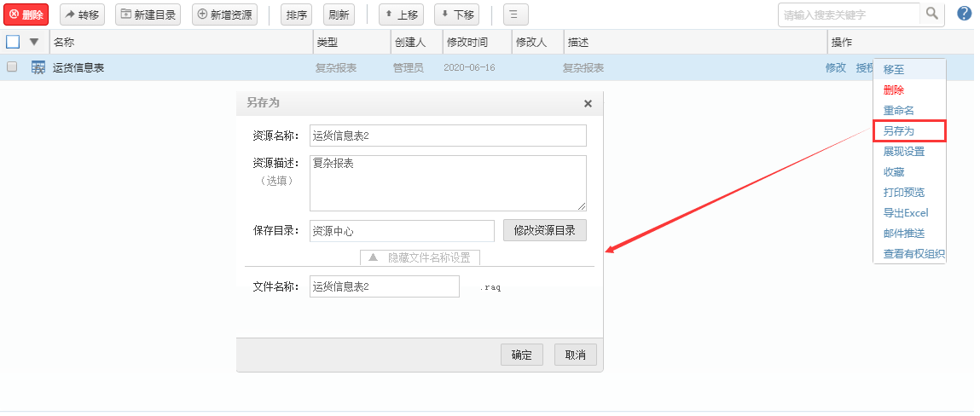
Task: Expand the header dropdown triangle
Action: [x=34, y=42]
